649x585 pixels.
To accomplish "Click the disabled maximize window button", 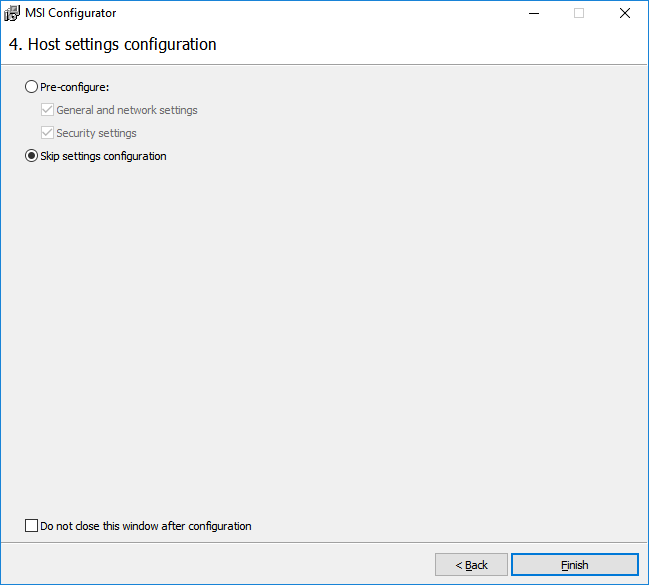I will tap(579, 13).
